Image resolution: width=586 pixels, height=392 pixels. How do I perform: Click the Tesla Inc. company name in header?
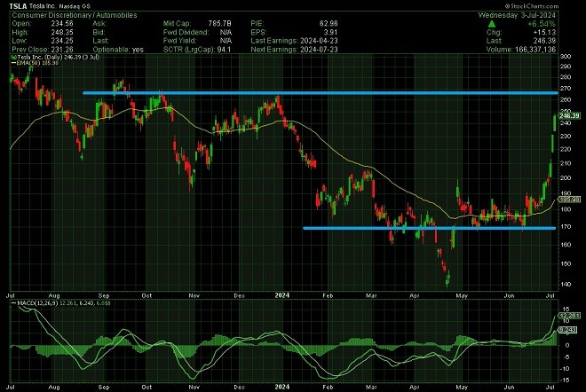[x=42, y=6]
